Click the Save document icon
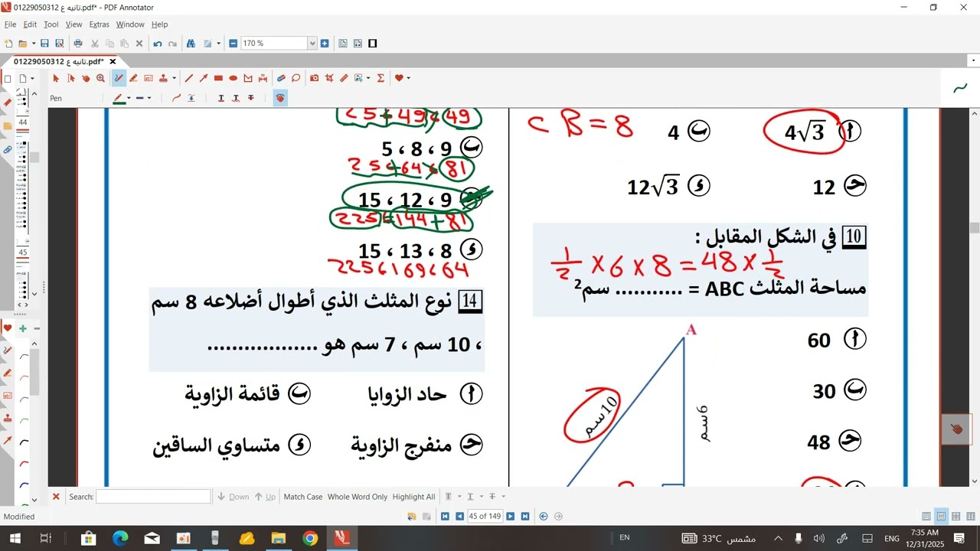980x551 pixels. pos(44,44)
